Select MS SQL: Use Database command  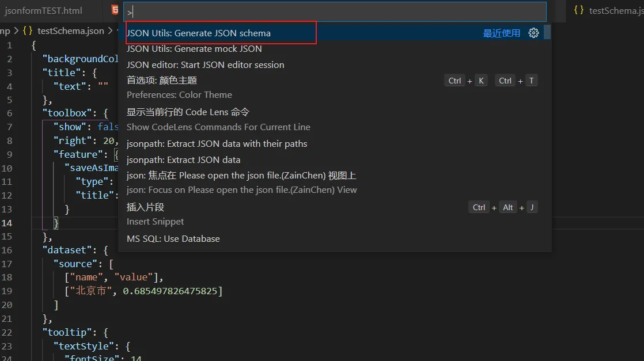tap(334, 238)
